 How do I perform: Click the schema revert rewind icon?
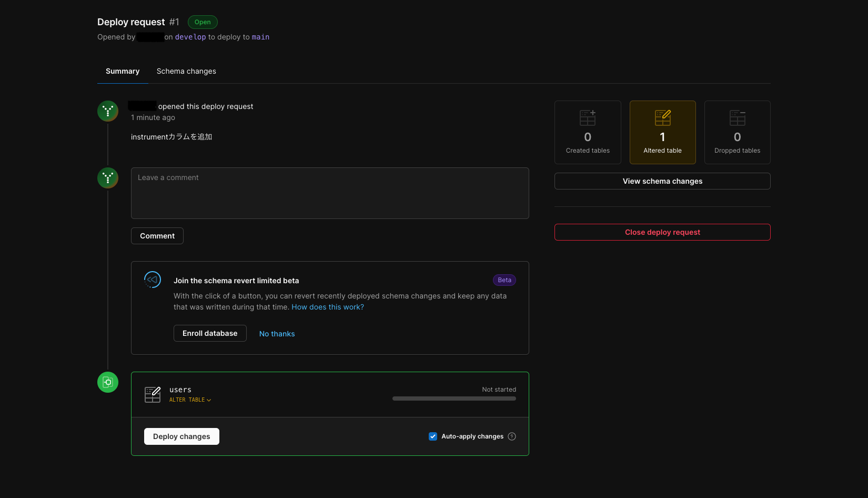tap(153, 280)
